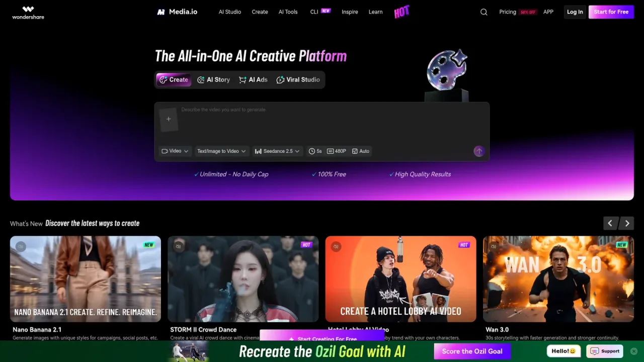Switch to the AI Story tab
644x362 pixels.
point(214,79)
